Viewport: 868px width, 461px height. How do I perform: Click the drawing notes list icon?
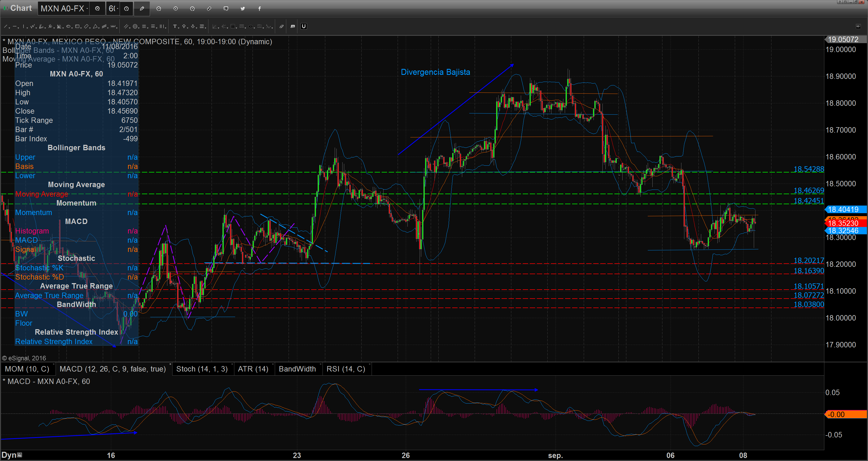[x=293, y=26]
